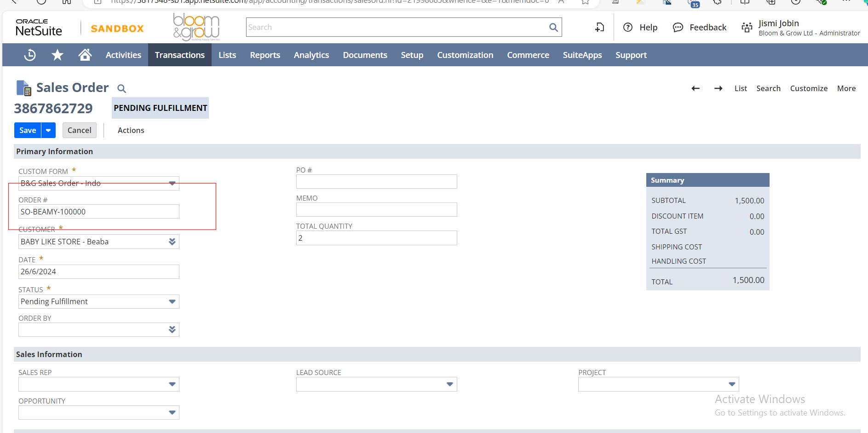Click the PO # input field

click(377, 181)
